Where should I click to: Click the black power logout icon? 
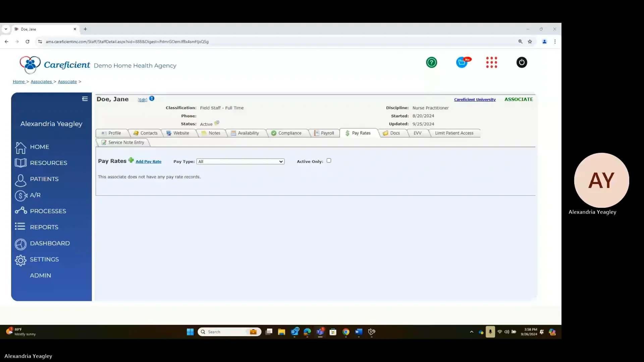coord(522,62)
